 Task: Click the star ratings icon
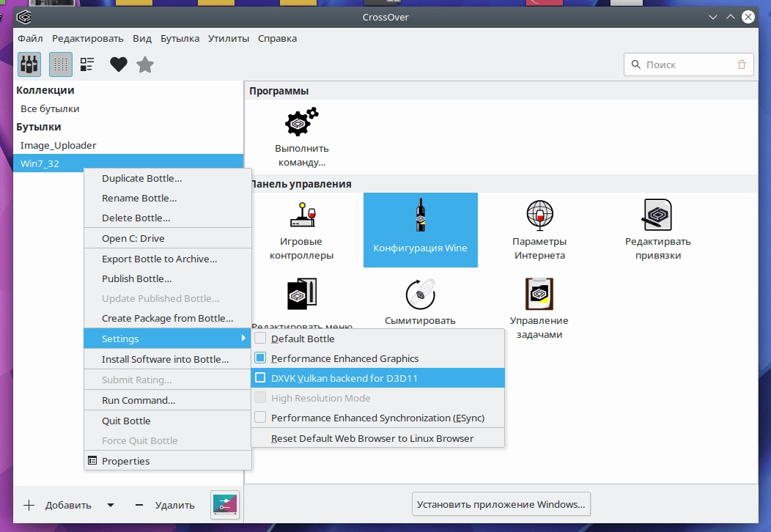point(145,64)
